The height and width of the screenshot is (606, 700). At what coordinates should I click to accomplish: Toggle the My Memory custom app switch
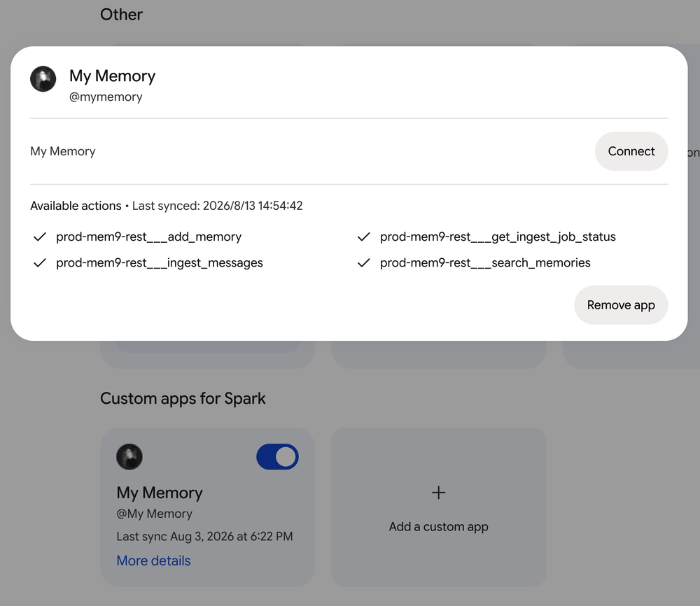[x=277, y=456]
